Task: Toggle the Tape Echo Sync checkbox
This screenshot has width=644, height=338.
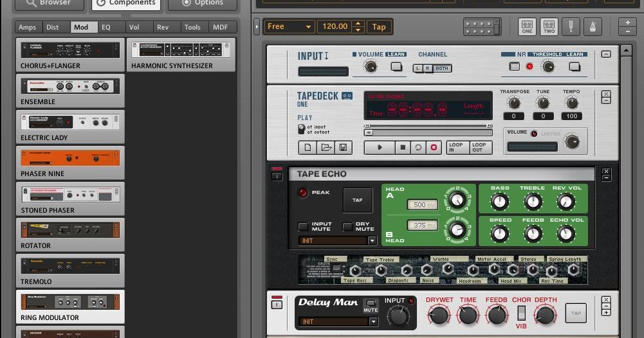Action: 336,267
